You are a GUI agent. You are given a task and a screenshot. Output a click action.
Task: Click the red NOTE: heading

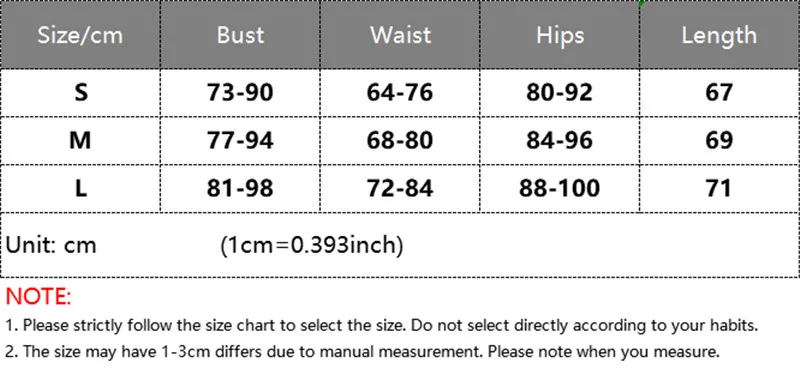pos(38,297)
